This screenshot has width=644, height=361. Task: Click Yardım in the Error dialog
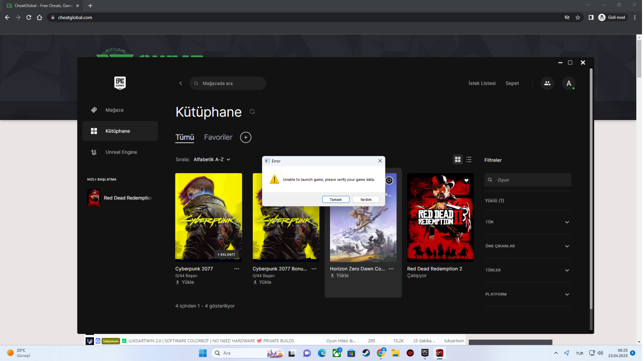366,200
